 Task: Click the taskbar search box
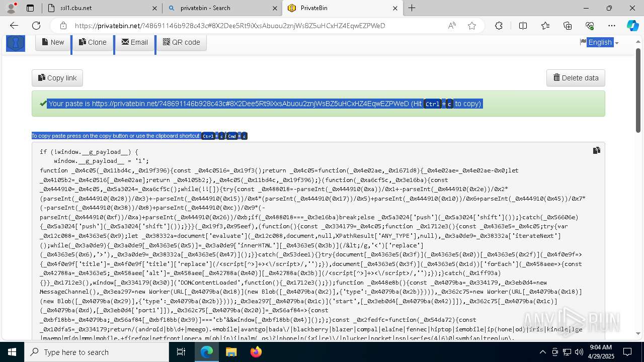(97, 352)
